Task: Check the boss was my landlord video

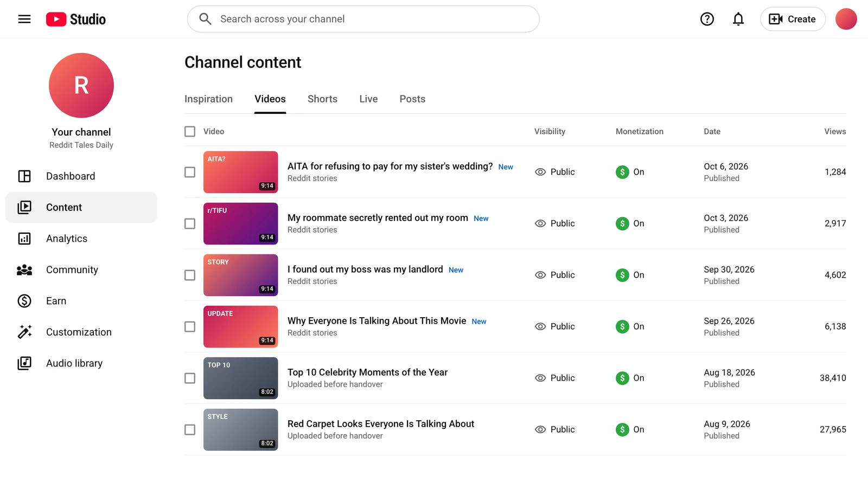Action: (x=190, y=275)
